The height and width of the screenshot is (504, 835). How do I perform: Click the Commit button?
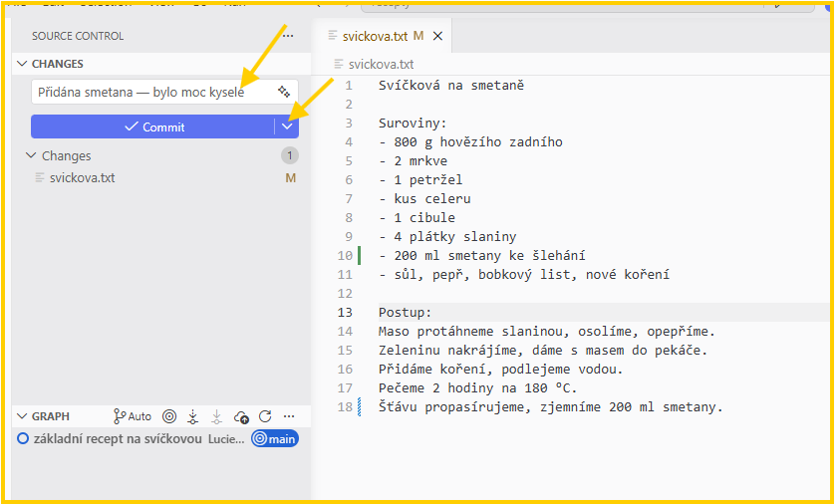coord(152,126)
